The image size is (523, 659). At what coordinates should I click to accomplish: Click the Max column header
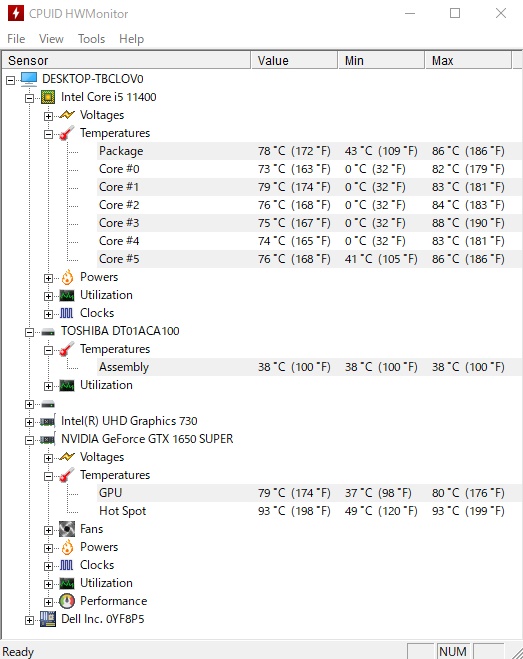(468, 61)
